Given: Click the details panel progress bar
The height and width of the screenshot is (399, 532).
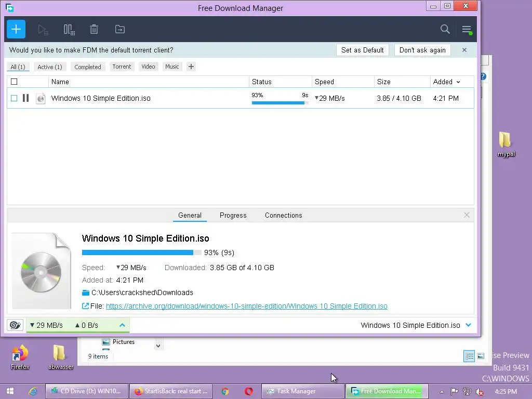Looking at the screenshot, I should (141, 252).
